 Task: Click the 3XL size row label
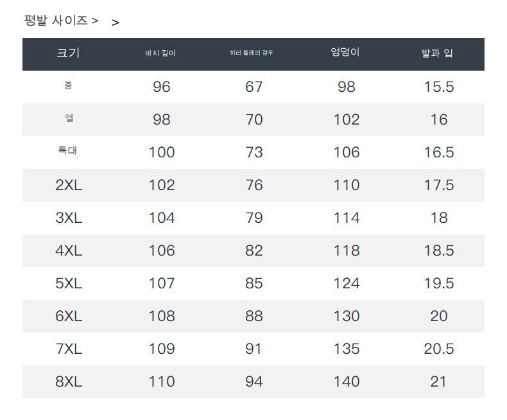pyautogui.click(x=69, y=218)
